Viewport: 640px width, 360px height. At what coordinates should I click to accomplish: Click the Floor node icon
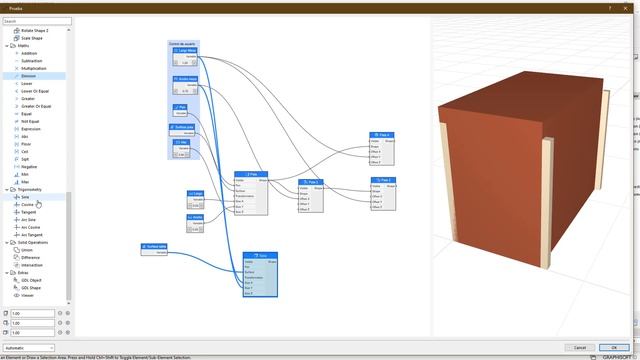tap(17, 144)
